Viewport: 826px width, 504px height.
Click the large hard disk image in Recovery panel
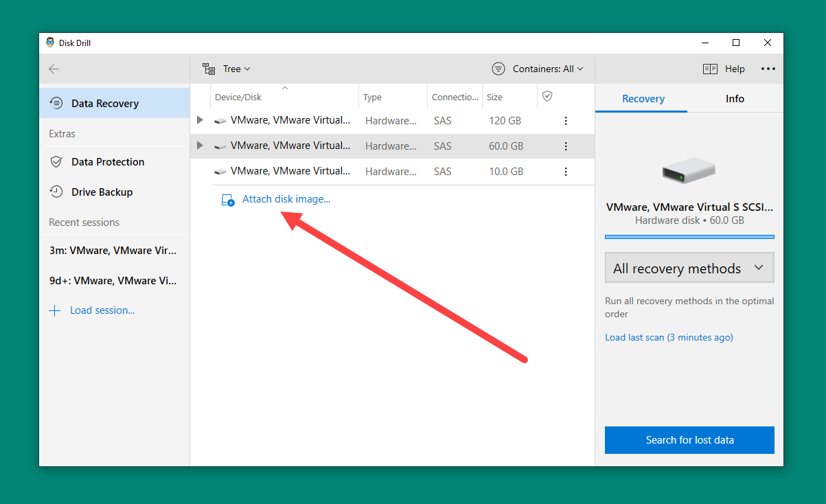[689, 170]
